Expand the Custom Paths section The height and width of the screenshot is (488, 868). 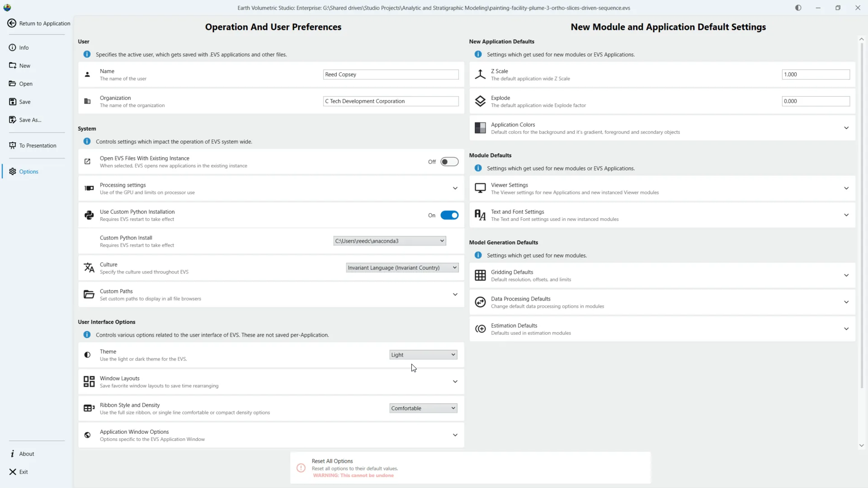pos(455,295)
